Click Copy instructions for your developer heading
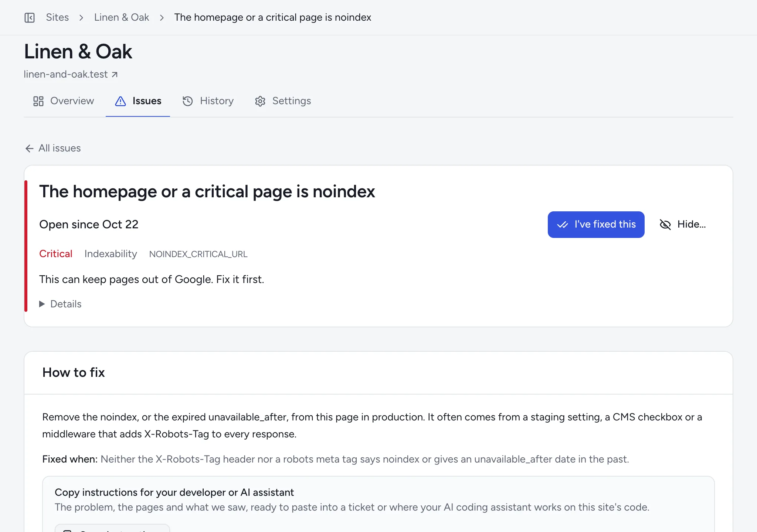The width and height of the screenshot is (757, 532). (x=174, y=492)
